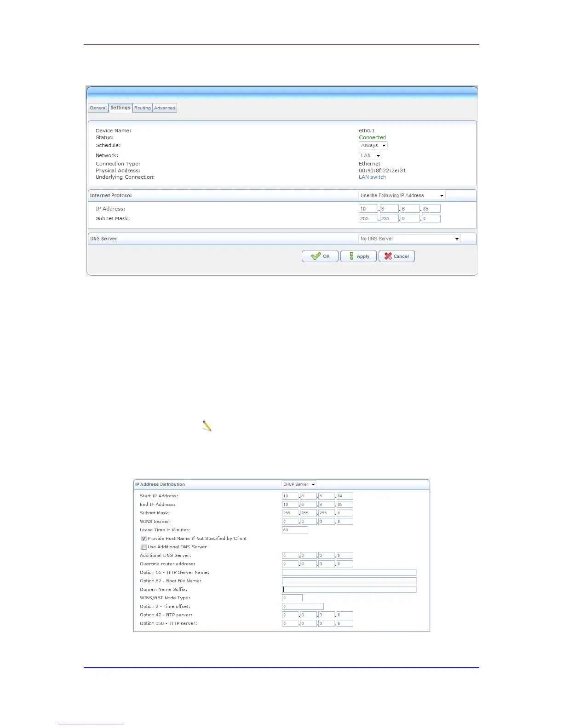
Task: Click first octet of top Subnet Mask
Action: (x=368, y=219)
